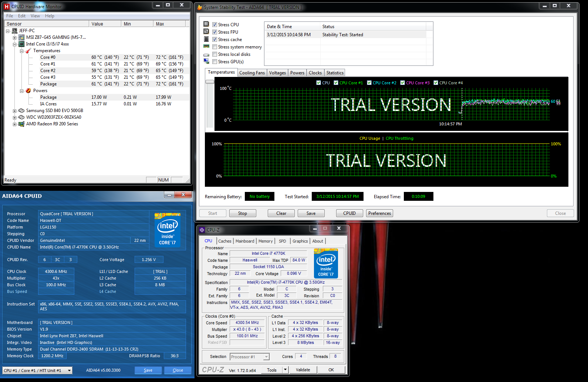The height and width of the screenshot is (382, 588).
Task: Toggle the CPU Core #3 graph checkbox
Action: pos(402,82)
